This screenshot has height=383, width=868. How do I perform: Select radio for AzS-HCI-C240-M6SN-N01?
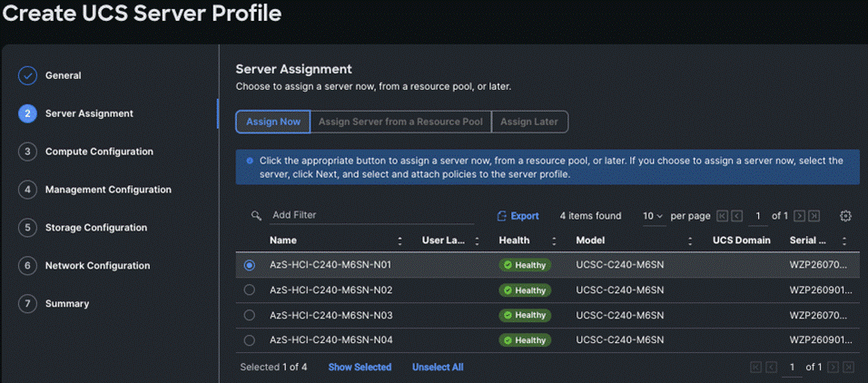250,265
